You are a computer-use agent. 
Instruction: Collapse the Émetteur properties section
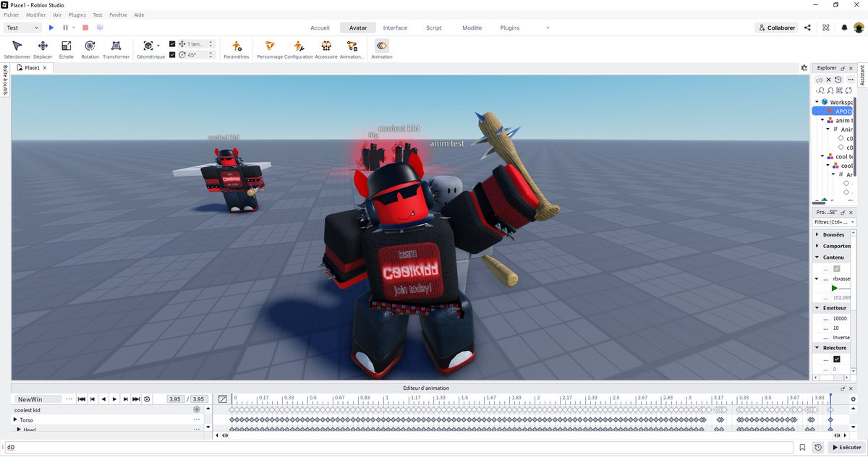point(817,307)
